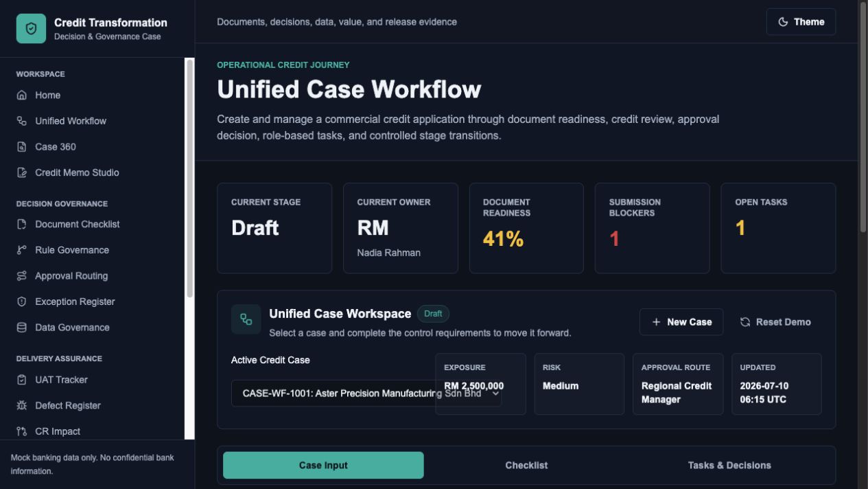This screenshot has height=489, width=868.
Task: Switch to the Checklist tab
Action: tap(526, 465)
